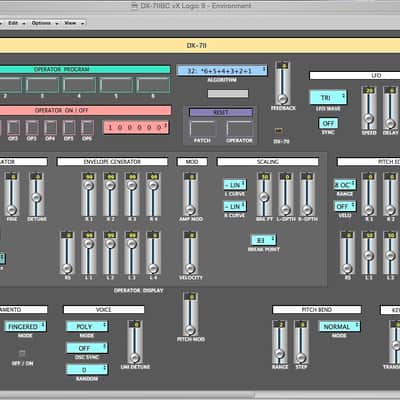The width and height of the screenshot is (400, 400).
Task: Open the OSC Sync OFF dropdown
Action: point(87,348)
